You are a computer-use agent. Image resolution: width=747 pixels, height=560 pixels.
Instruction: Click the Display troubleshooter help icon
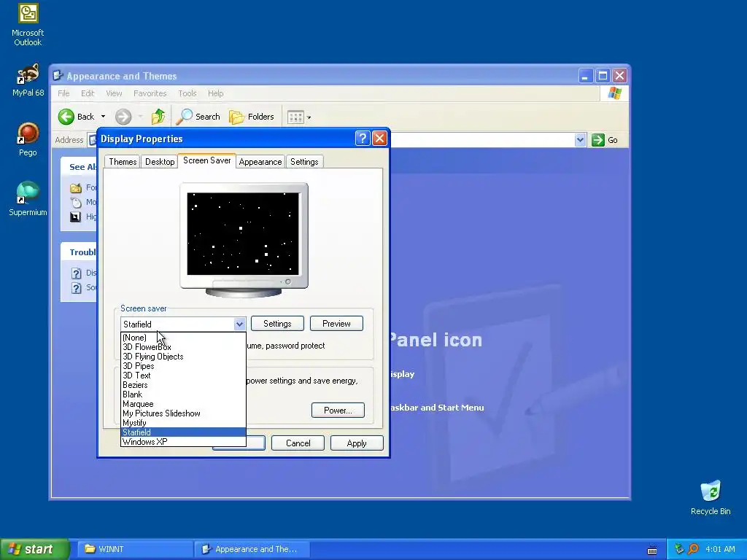(x=76, y=273)
